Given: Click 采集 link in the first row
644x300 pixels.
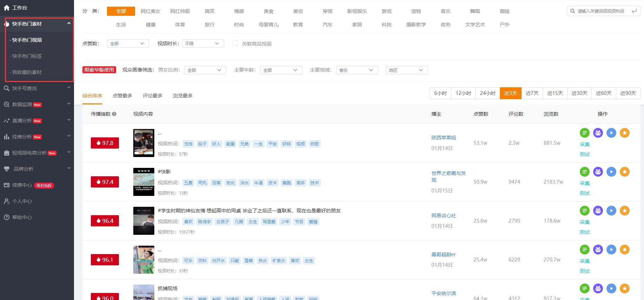Looking at the screenshot, I should (584, 144).
